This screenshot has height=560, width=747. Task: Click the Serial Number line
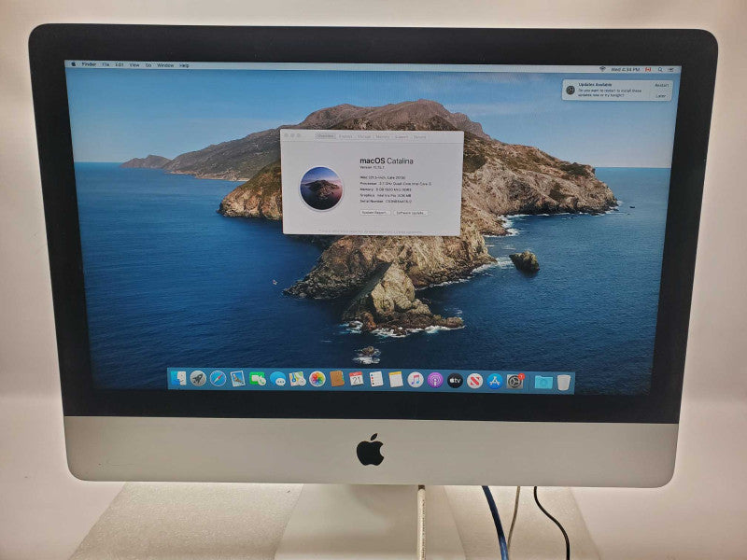tap(386, 202)
